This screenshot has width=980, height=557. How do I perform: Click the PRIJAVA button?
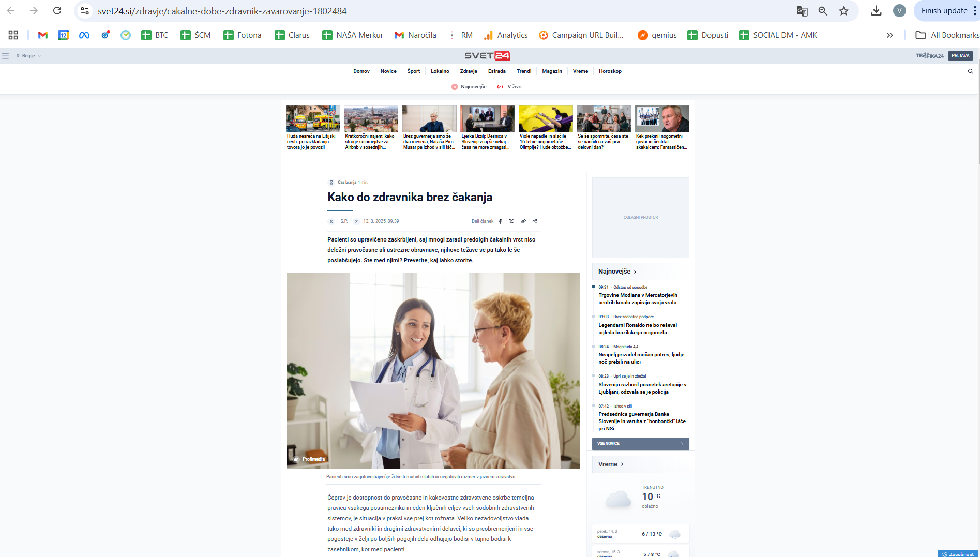point(960,56)
